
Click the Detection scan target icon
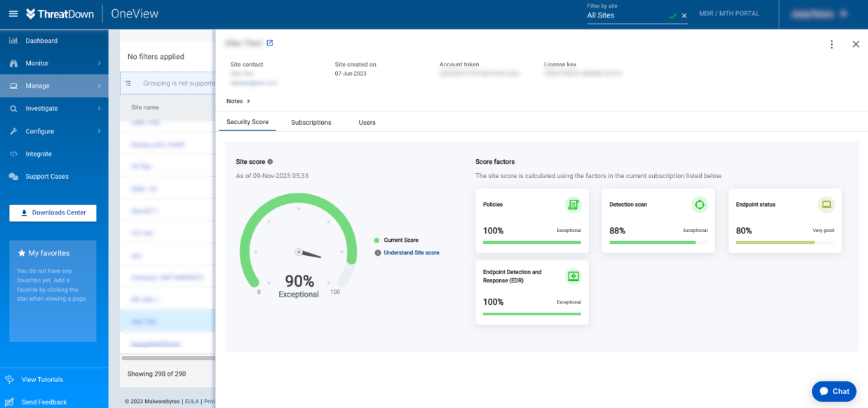pyautogui.click(x=699, y=205)
